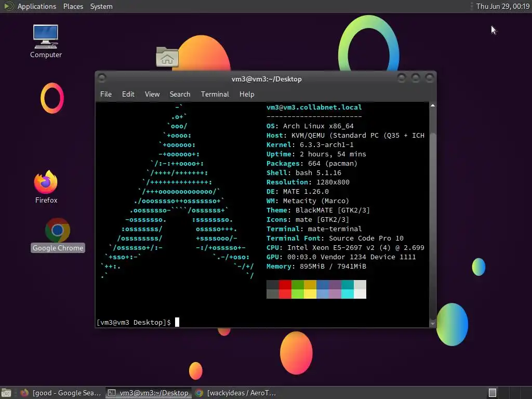
Task: Click the Shell: bash 5.1.16 line
Action: pyautogui.click(x=303, y=172)
